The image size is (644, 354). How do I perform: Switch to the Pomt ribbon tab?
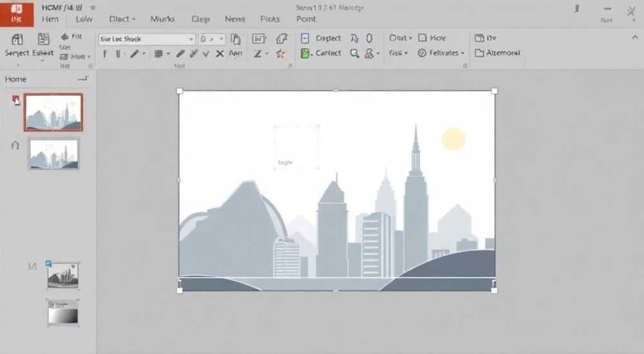pyautogui.click(x=306, y=19)
